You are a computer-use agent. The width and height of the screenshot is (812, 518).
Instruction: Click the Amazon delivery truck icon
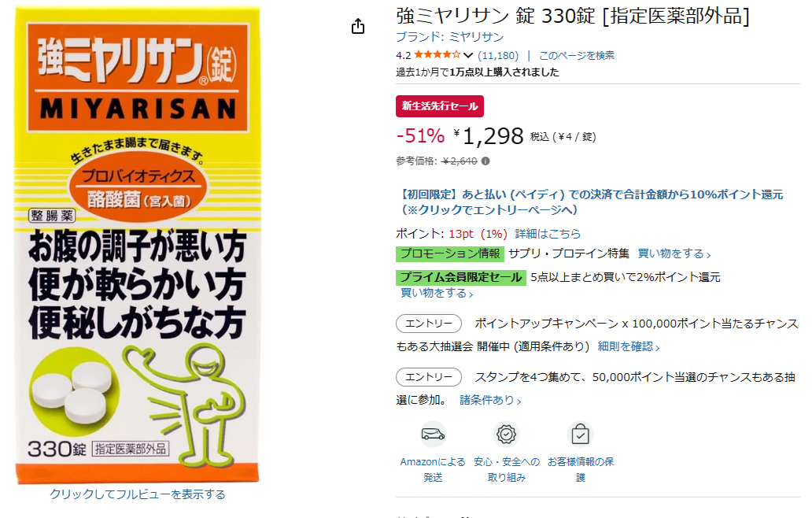[433, 434]
